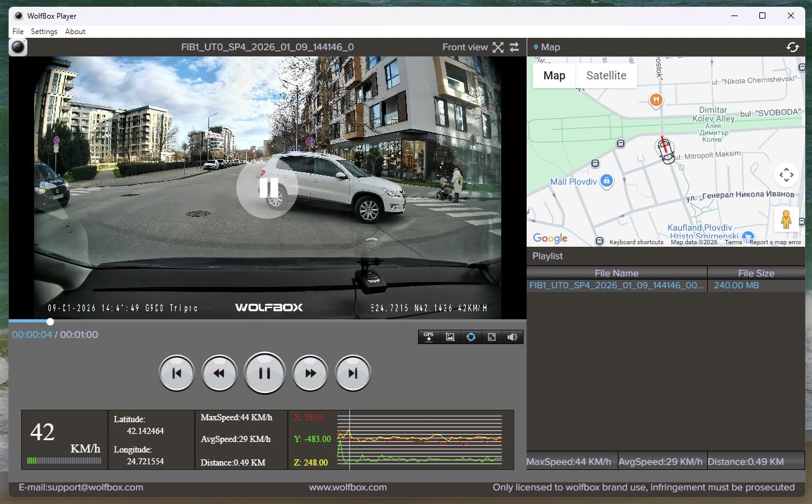This screenshot has width=812, height=504.
Task: Click AvgSpeed:29 KM/h in info panel
Action: coord(236,439)
